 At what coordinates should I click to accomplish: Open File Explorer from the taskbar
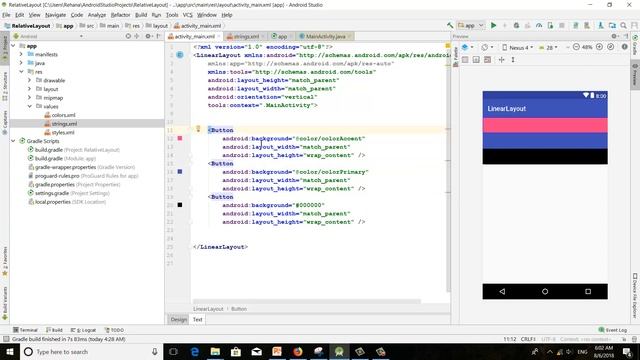coord(215,351)
